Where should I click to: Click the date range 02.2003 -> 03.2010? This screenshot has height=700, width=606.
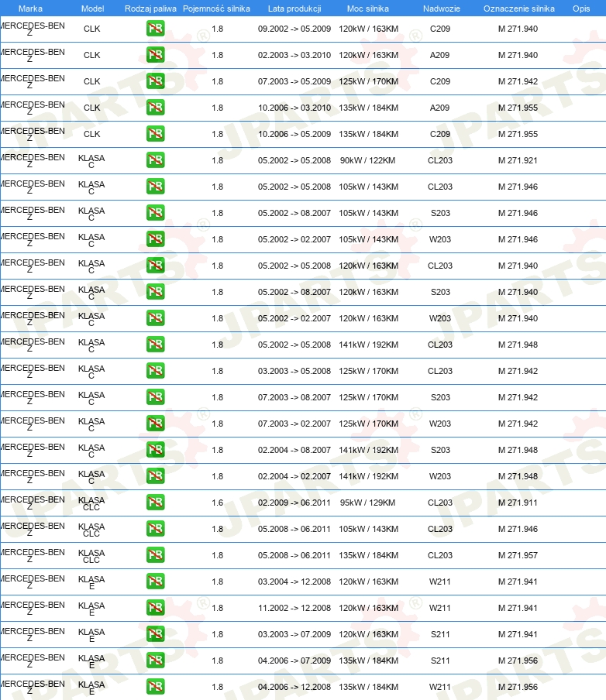294,55
